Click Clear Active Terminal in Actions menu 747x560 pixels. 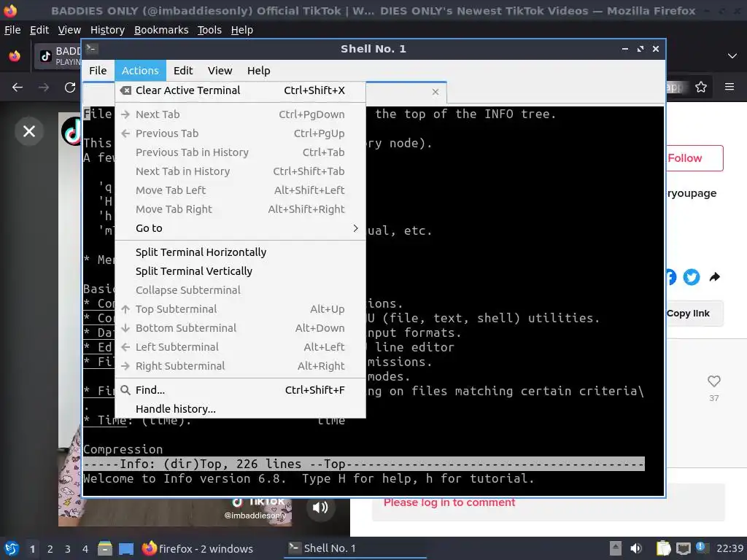(240, 90)
